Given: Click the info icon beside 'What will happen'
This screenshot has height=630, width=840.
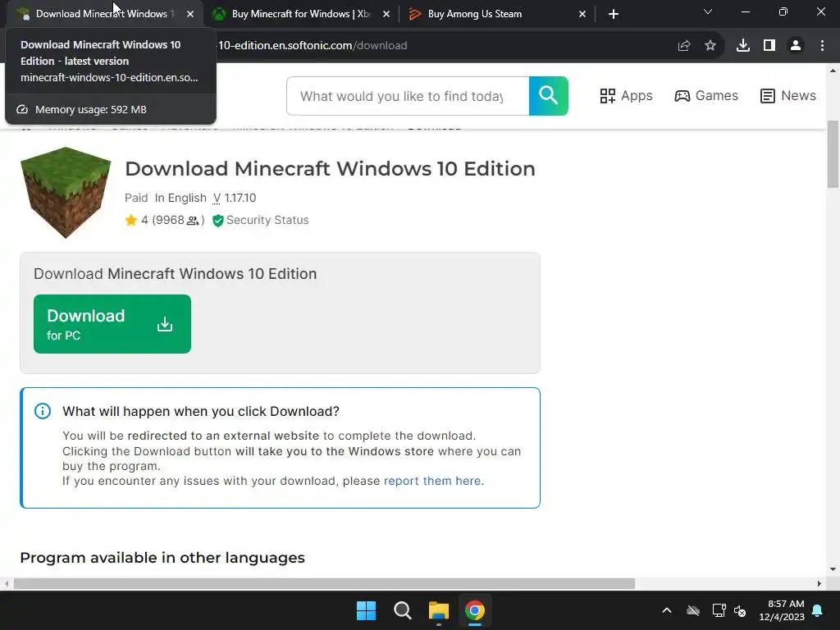Looking at the screenshot, I should [x=43, y=411].
